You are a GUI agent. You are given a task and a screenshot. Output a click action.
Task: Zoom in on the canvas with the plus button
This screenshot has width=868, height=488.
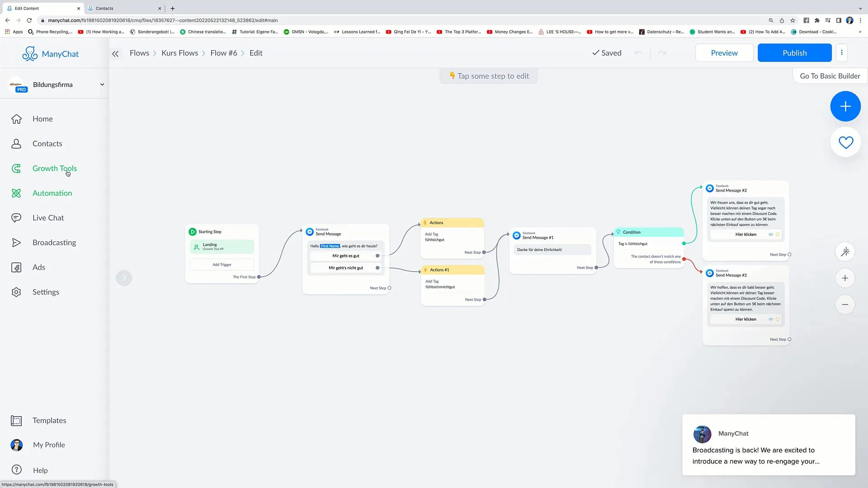[845, 278]
